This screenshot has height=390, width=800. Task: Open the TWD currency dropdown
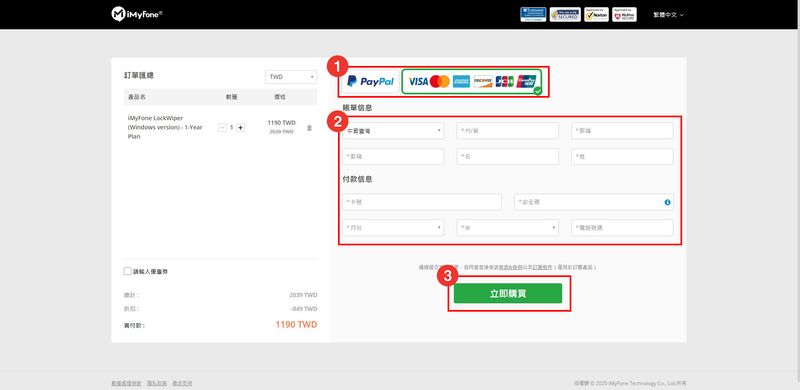tap(291, 77)
